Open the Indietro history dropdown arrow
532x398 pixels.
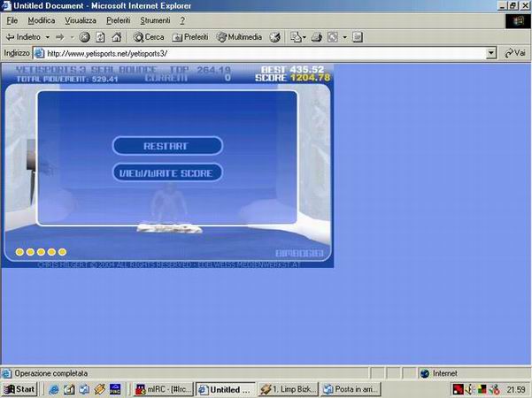point(48,37)
